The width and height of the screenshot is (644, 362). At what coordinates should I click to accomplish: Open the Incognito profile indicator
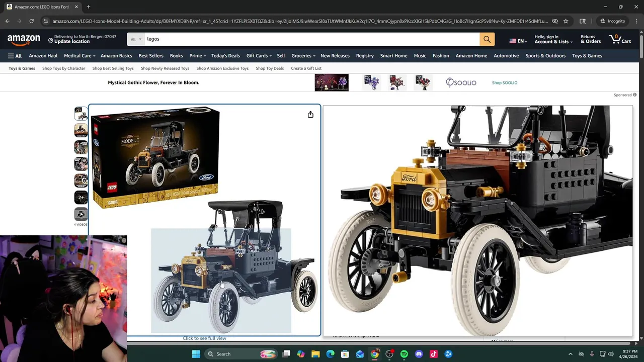[612, 21]
